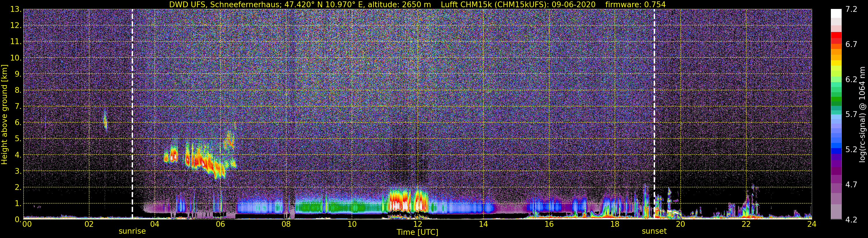The image size is (868, 238).
Task: Click the '22' time tick label
Action: click(x=746, y=224)
